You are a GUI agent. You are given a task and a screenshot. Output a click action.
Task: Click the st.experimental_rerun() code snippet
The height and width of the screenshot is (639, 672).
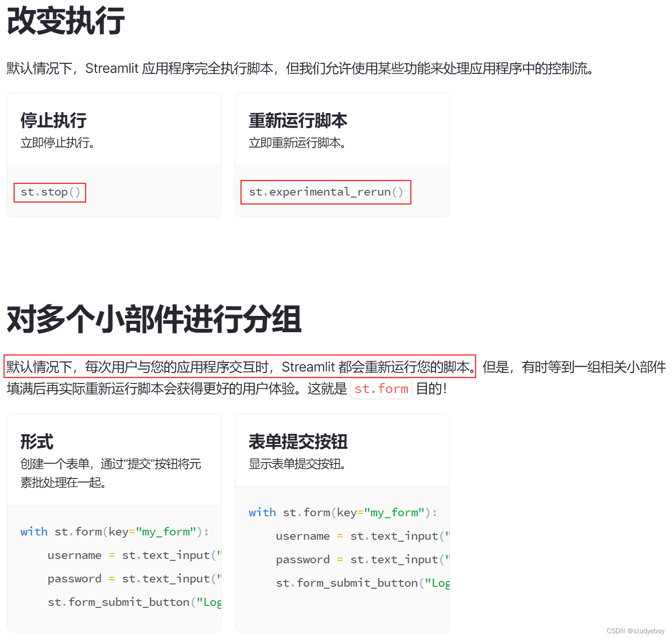click(326, 192)
